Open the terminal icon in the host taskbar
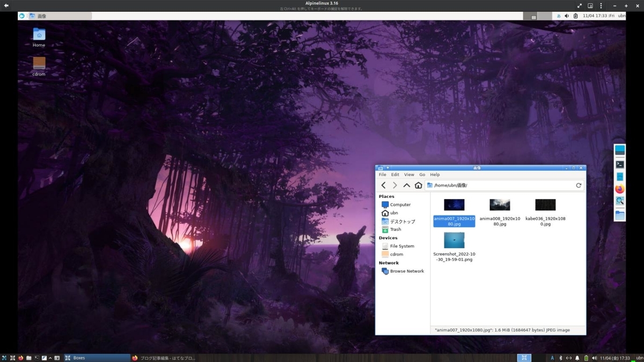Viewport: 644px width, 362px height. (x=37, y=358)
